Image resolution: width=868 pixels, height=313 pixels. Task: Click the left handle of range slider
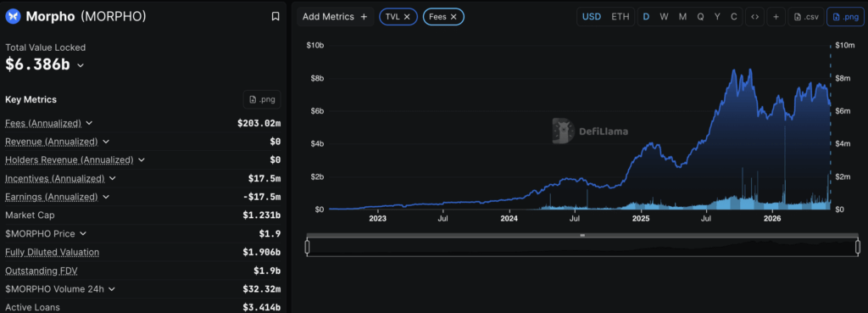[x=307, y=247]
